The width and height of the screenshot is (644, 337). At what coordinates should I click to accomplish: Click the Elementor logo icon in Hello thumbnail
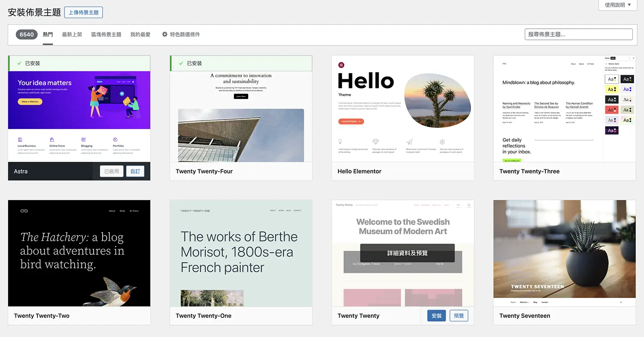341,65
